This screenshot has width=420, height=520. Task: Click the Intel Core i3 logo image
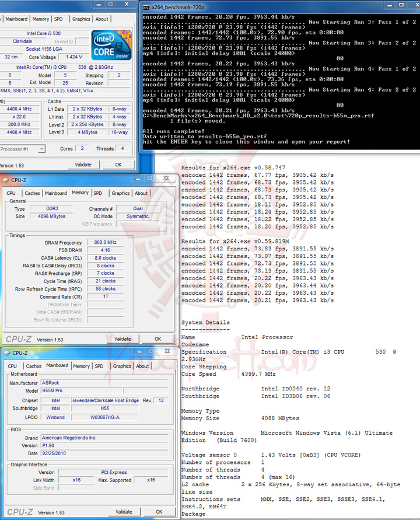click(111, 45)
